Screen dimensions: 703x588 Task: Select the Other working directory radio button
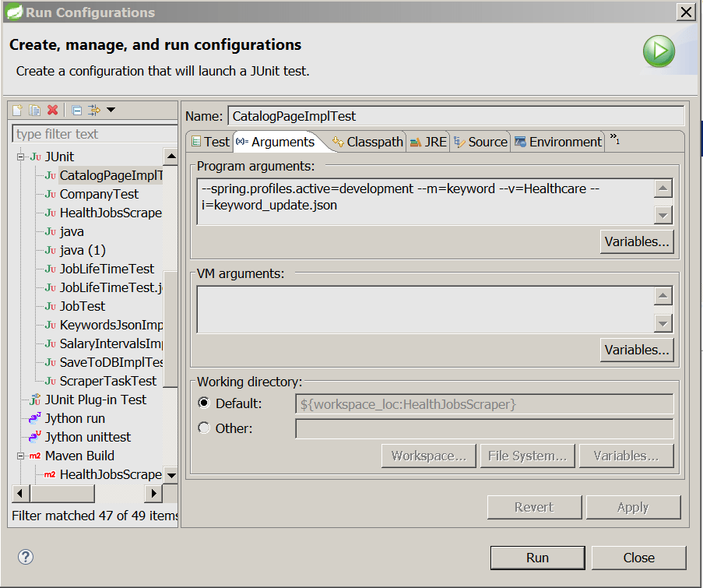tap(204, 428)
